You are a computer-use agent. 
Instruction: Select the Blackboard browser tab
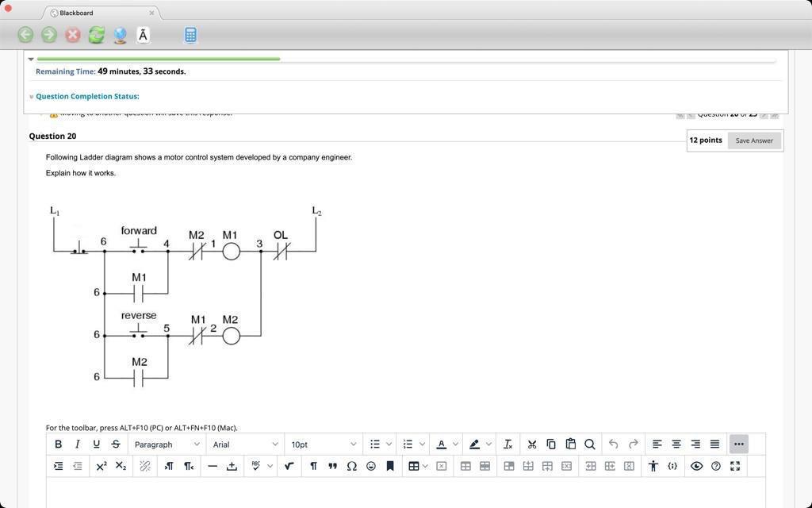76,13
